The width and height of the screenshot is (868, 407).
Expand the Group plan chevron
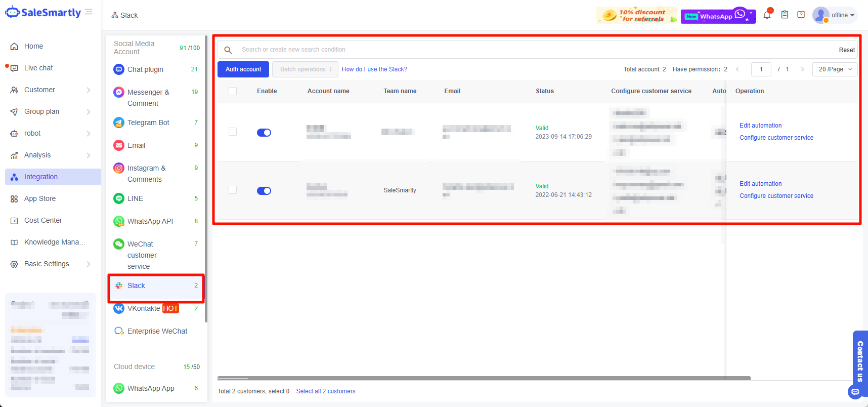point(89,112)
